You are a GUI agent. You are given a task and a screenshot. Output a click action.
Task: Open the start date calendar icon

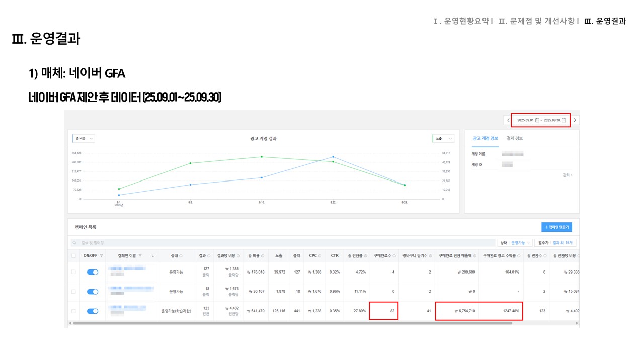537,120
